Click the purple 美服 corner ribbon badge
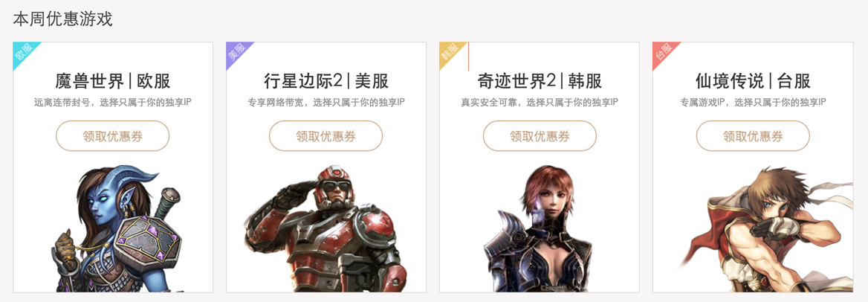The image size is (868, 302). [x=236, y=53]
